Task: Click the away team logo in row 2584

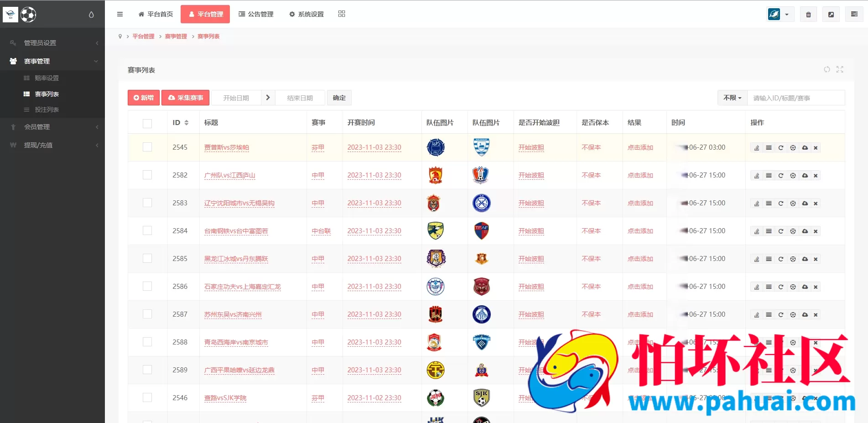Action: (x=482, y=231)
